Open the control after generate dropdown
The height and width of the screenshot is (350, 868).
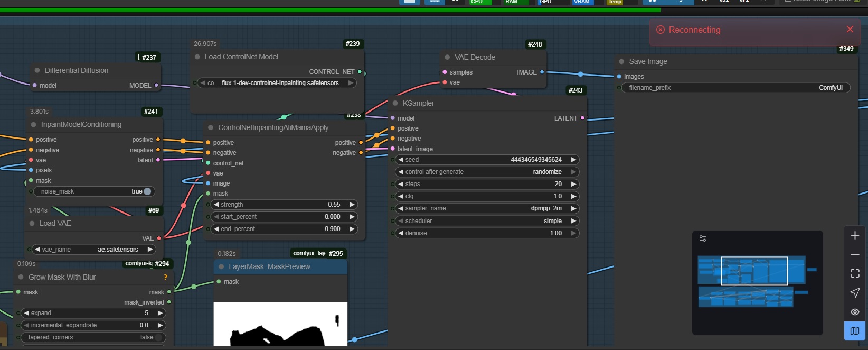pyautogui.click(x=487, y=172)
